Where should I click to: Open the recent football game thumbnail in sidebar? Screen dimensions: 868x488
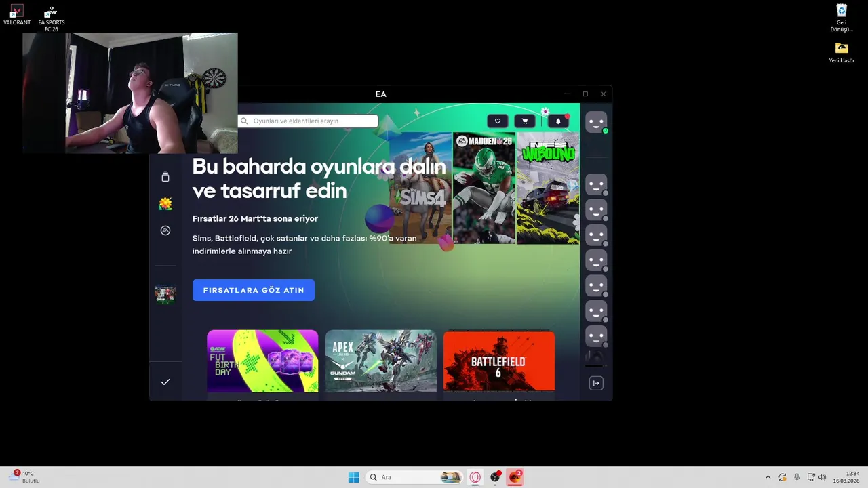pos(165,294)
